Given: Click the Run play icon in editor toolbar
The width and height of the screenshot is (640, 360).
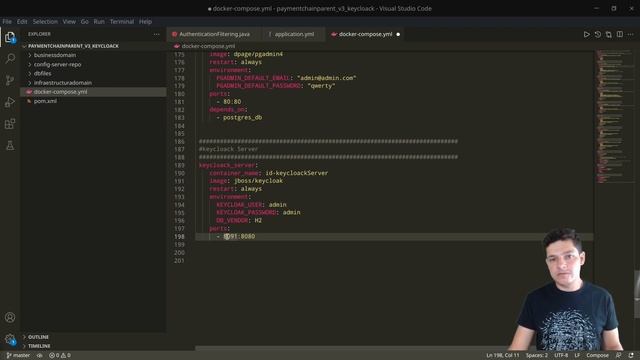Looking at the screenshot, I should pos(587,34).
